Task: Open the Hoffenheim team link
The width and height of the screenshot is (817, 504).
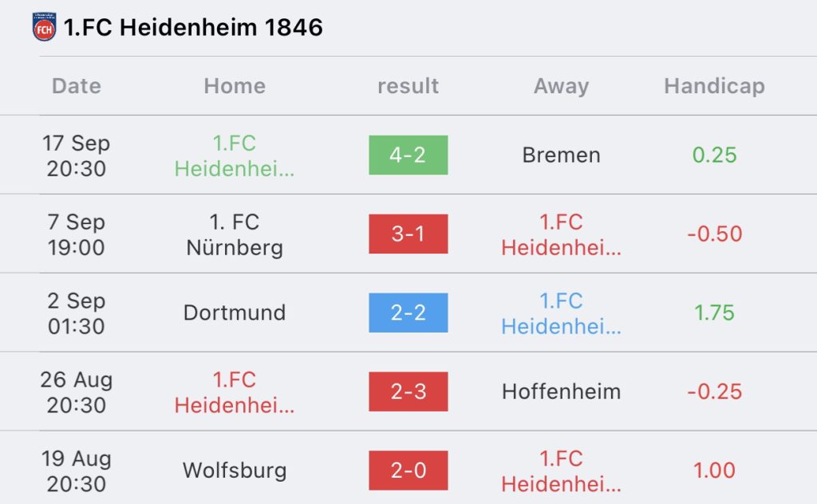Action: click(561, 392)
